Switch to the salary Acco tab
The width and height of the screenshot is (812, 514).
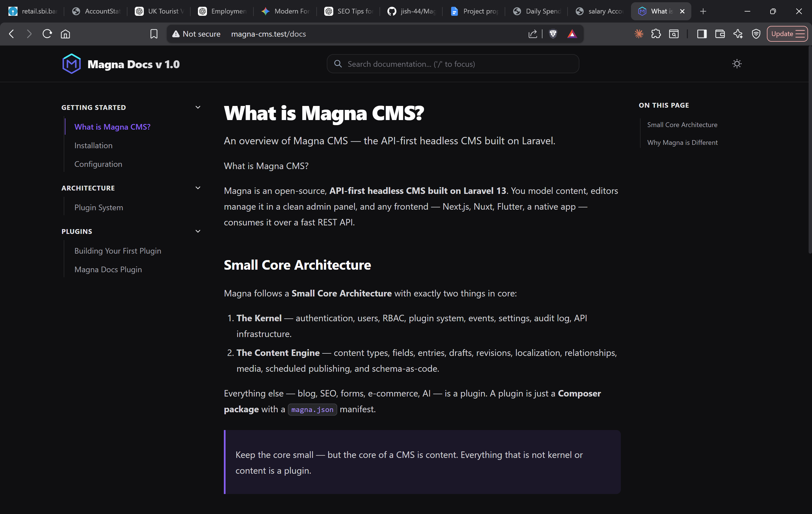tap(600, 11)
